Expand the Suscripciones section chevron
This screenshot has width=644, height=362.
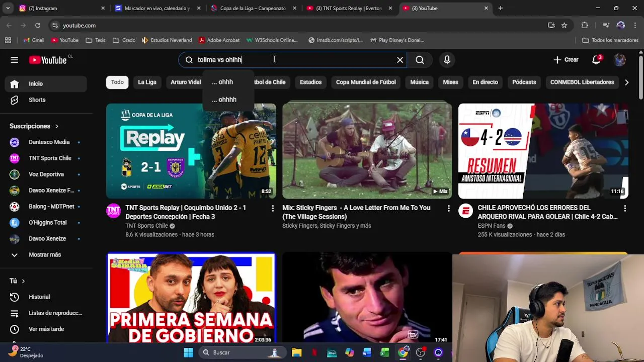click(x=56, y=126)
